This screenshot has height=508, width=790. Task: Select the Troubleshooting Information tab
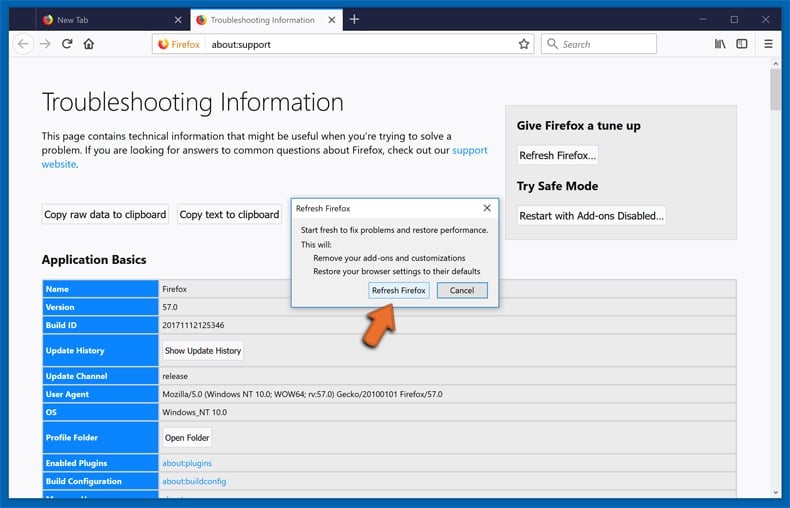pos(267,20)
